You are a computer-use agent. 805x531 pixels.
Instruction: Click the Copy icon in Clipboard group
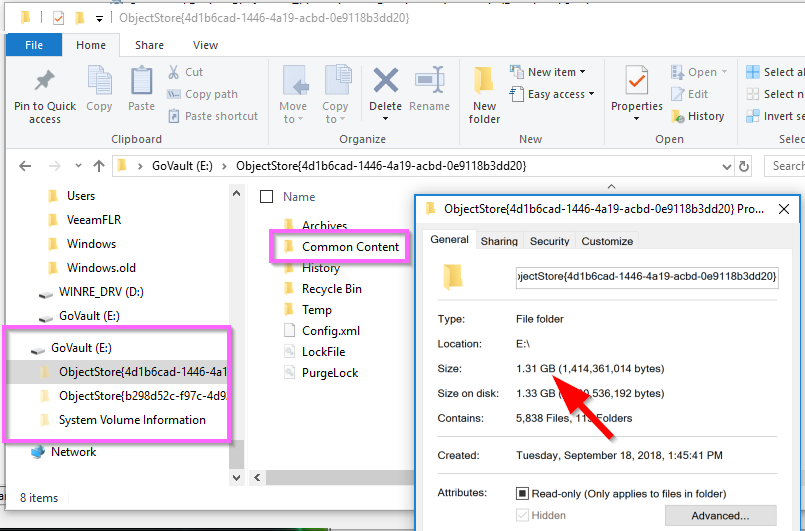(x=99, y=81)
